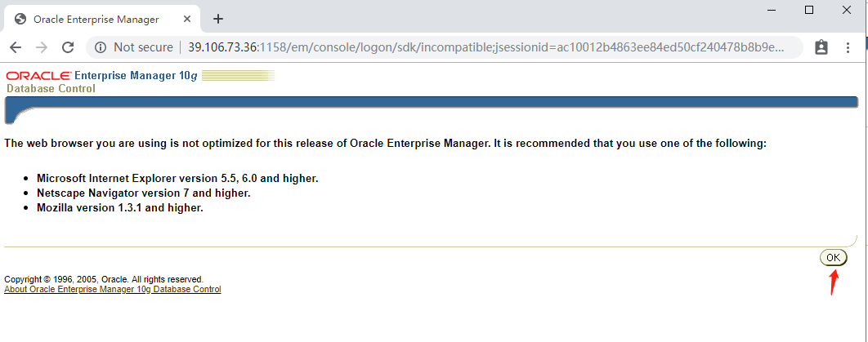Open the Chrome three-dot menu
Image resolution: width=868 pixels, height=342 pixels.
(x=848, y=47)
